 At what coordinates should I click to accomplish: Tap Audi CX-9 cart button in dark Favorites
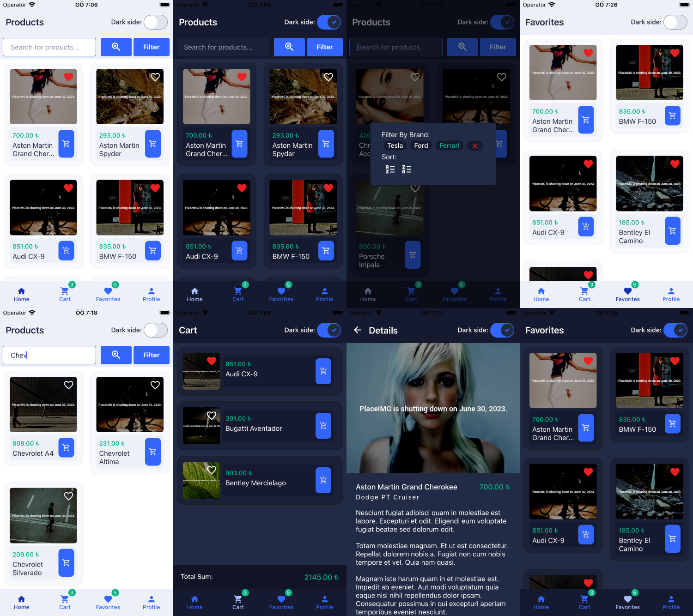(x=586, y=534)
